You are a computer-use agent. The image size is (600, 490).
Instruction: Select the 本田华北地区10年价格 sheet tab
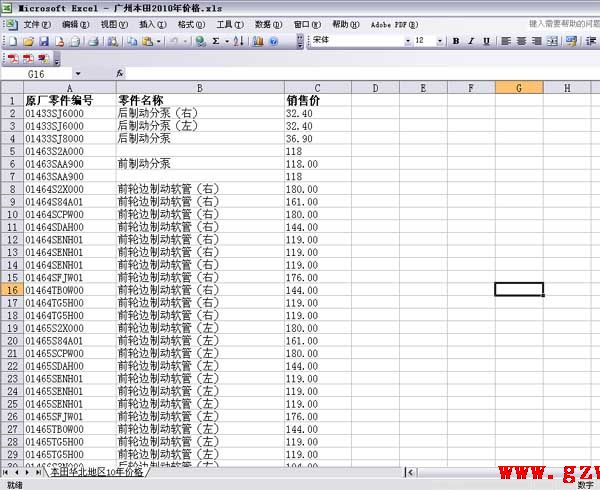tap(97, 472)
